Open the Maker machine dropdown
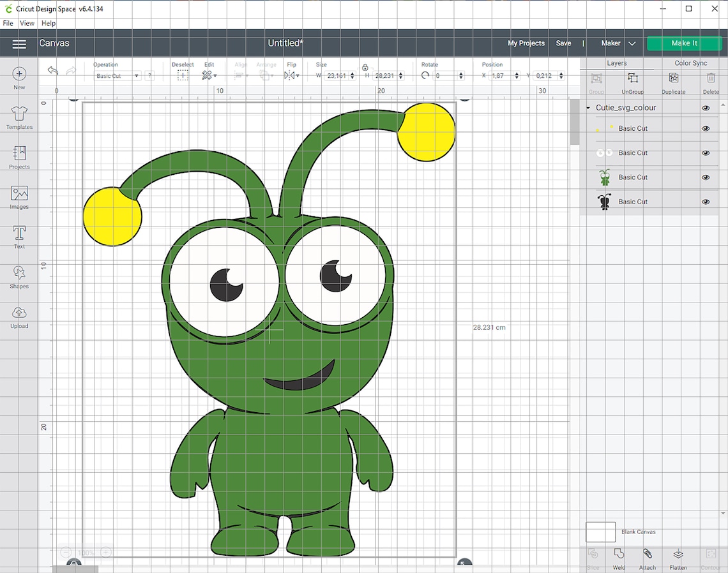Viewport: 728px width, 573px height. click(632, 43)
